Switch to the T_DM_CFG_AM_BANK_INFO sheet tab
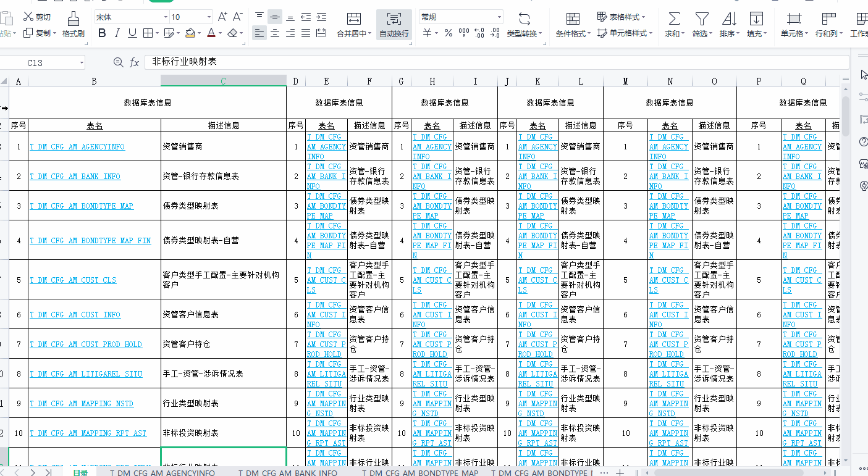 [288, 472]
